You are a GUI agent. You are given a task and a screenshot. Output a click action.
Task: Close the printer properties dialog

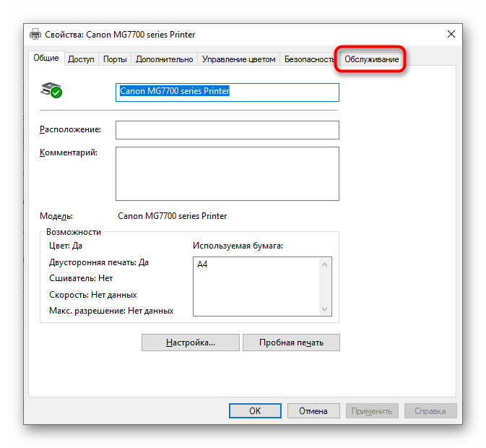pyautogui.click(x=451, y=34)
